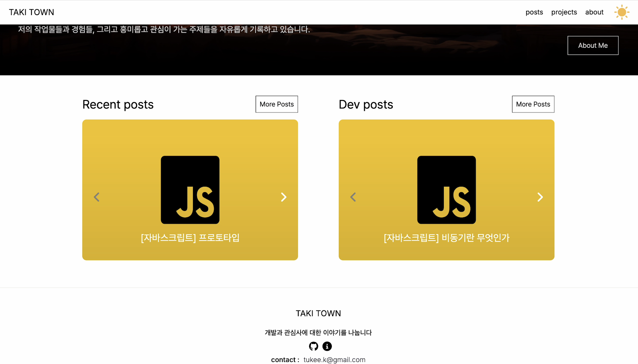Click the tukee.k@gmail.com contact email
Viewport: 638px width, 364px height.
(x=335, y=360)
